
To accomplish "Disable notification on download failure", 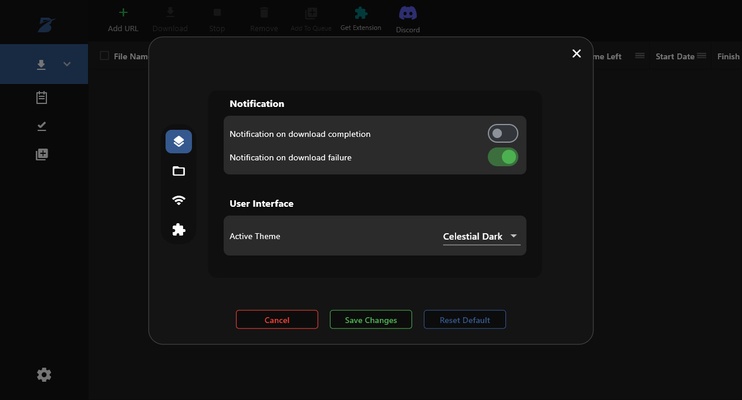I will (x=503, y=157).
